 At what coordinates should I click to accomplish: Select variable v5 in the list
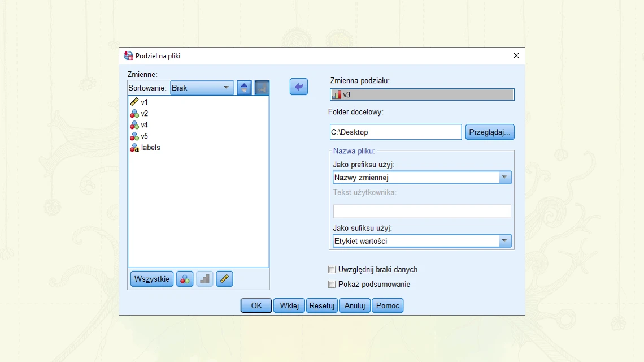[198, 136]
